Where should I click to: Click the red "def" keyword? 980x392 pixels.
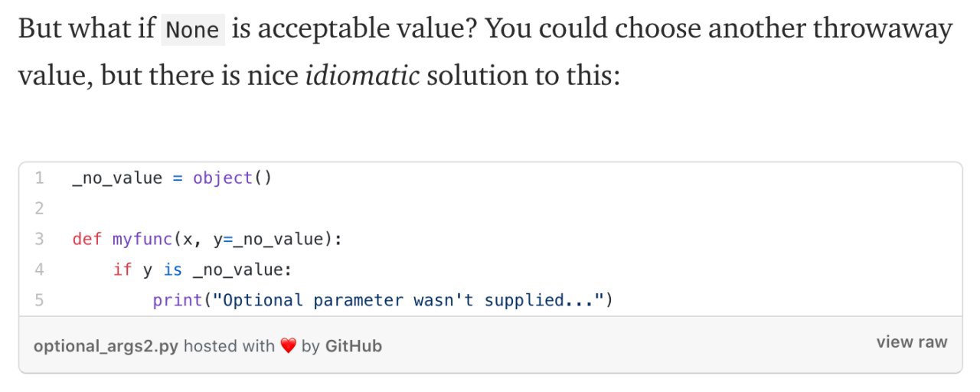point(87,239)
